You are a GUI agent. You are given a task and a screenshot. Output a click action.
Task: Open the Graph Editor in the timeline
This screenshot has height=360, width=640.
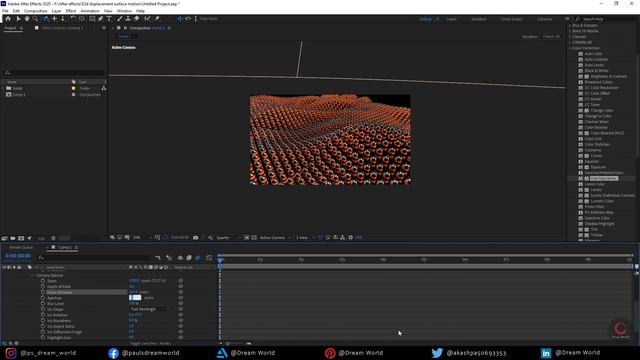pyautogui.click(x=209, y=258)
